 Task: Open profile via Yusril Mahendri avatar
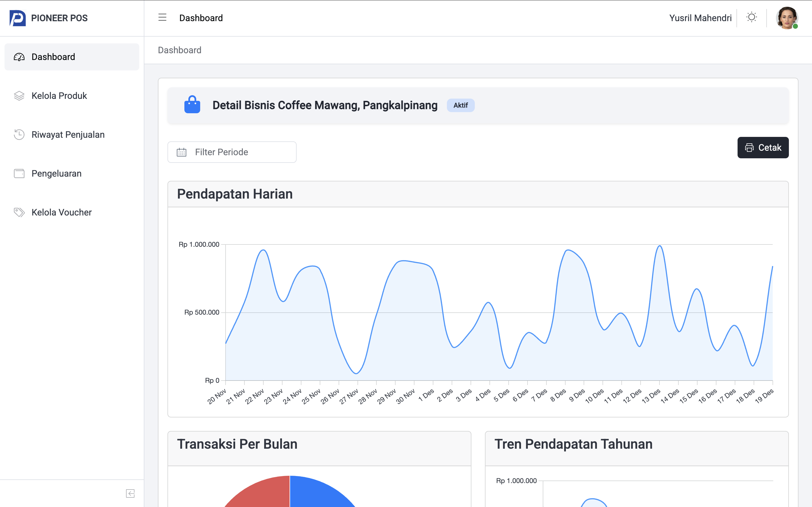coord(787,17)
